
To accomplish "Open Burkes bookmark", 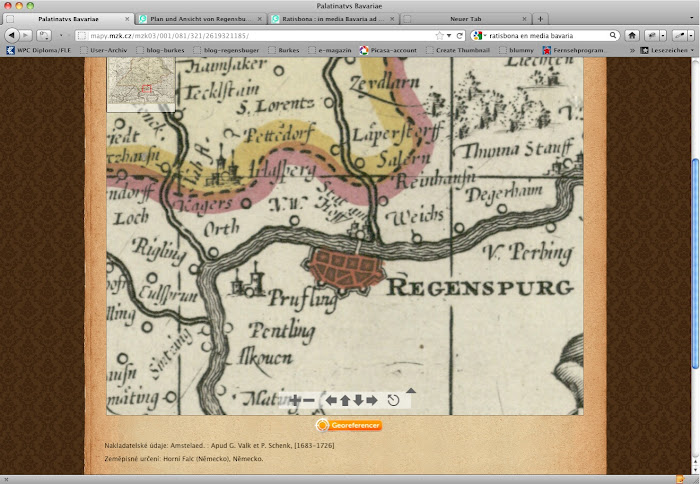I will (x=283, y=50).
